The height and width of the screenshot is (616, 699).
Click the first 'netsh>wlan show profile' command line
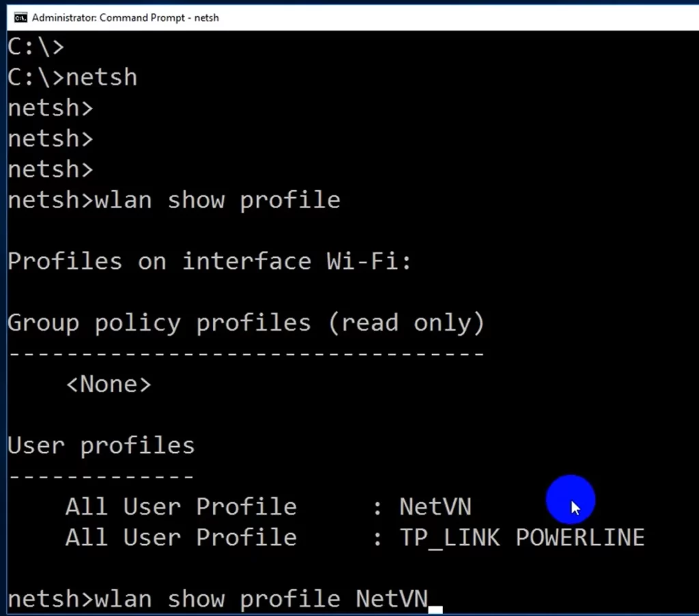[174, 201]
